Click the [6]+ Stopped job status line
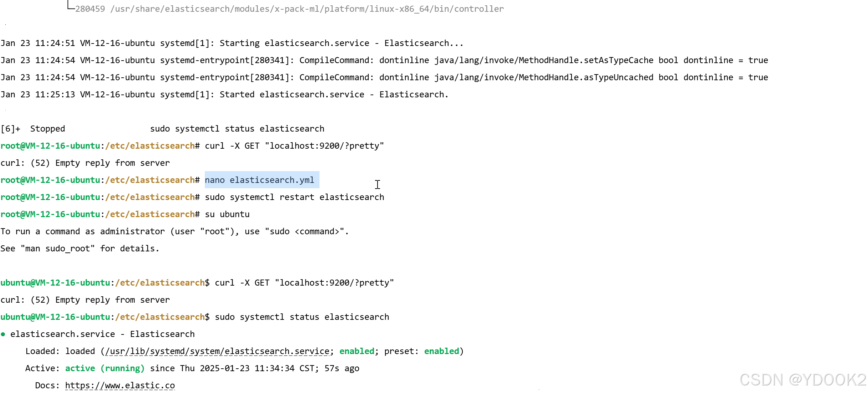 click(33, 128)
